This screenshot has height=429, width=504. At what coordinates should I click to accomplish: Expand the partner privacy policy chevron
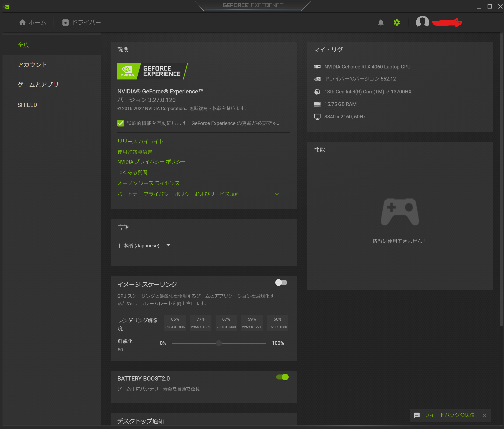[x=277, y=194]
